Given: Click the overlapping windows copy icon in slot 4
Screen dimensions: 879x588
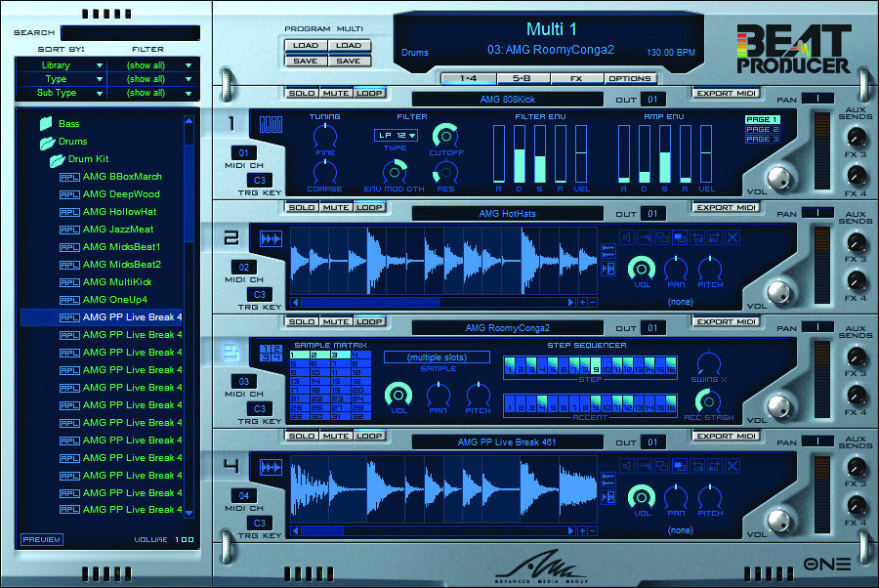Looking at the screenshot, I should [662, 466].
